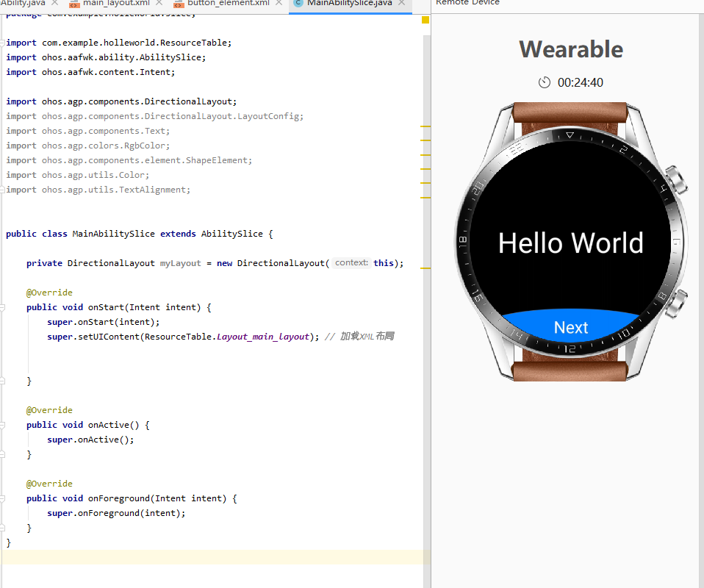Close the main_layout.xml tab

pos(159,3)
